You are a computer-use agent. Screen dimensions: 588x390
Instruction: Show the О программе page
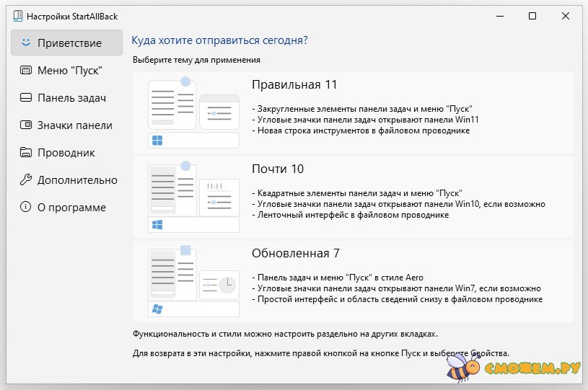click(71, 207)
